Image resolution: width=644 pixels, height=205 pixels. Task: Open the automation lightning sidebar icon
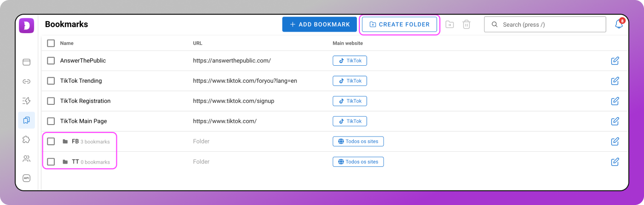(x=27, y=101)
